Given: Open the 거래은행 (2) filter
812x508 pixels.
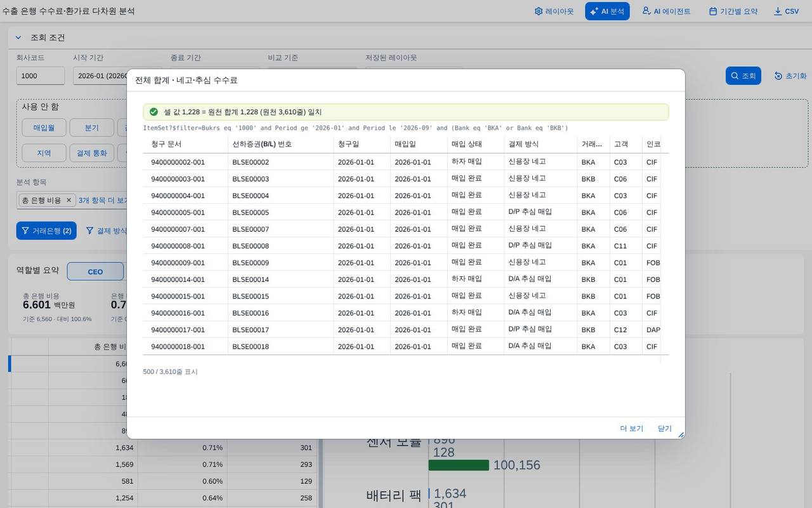Looking at the screenshot, I should pyautogui.click(x=46, y=231).
